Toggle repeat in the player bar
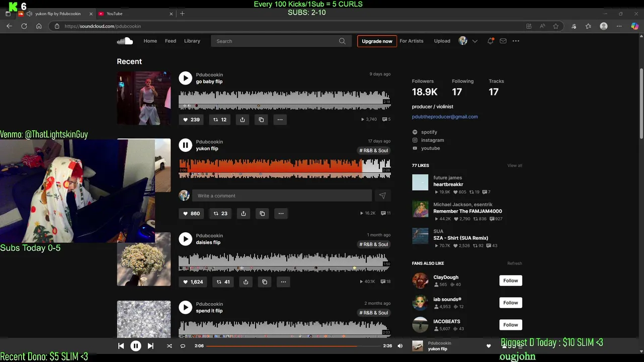This screenshot has height=362, width=644. point(183,346)
